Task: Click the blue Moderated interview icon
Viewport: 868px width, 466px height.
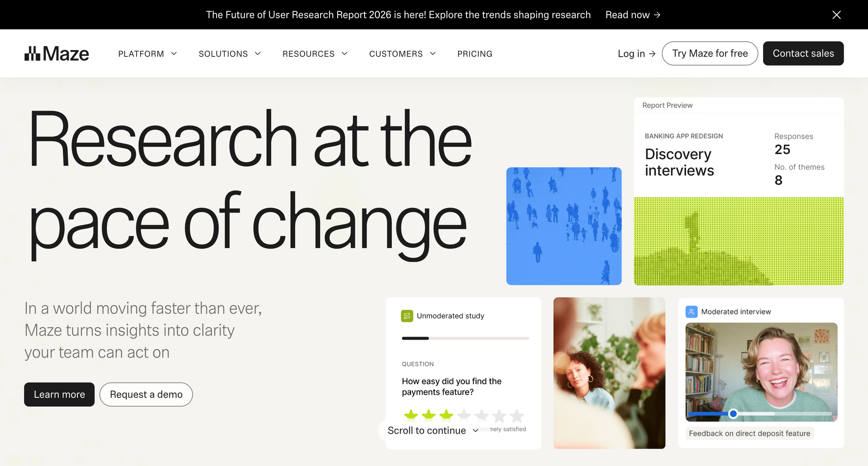Action: [691, 312]
